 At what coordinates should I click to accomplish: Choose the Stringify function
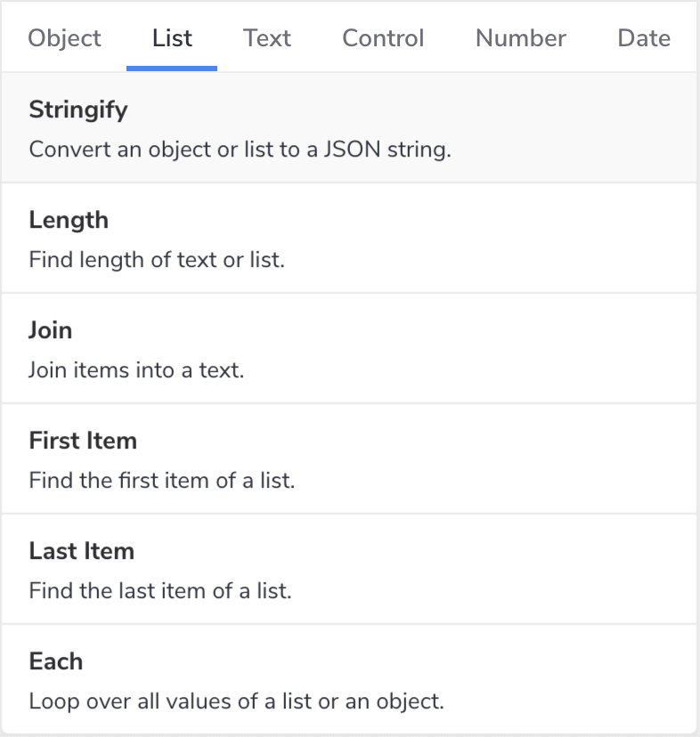tap(78, 110)
